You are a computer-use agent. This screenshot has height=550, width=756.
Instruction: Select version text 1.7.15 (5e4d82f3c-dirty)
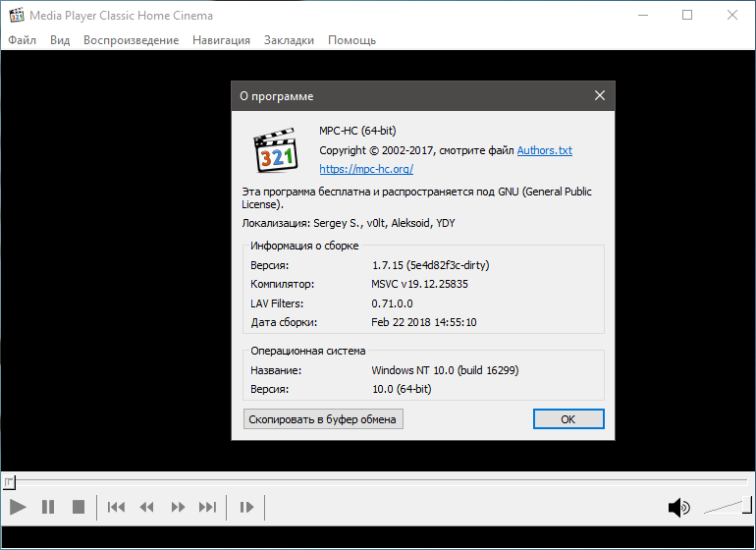click(431, 265)
